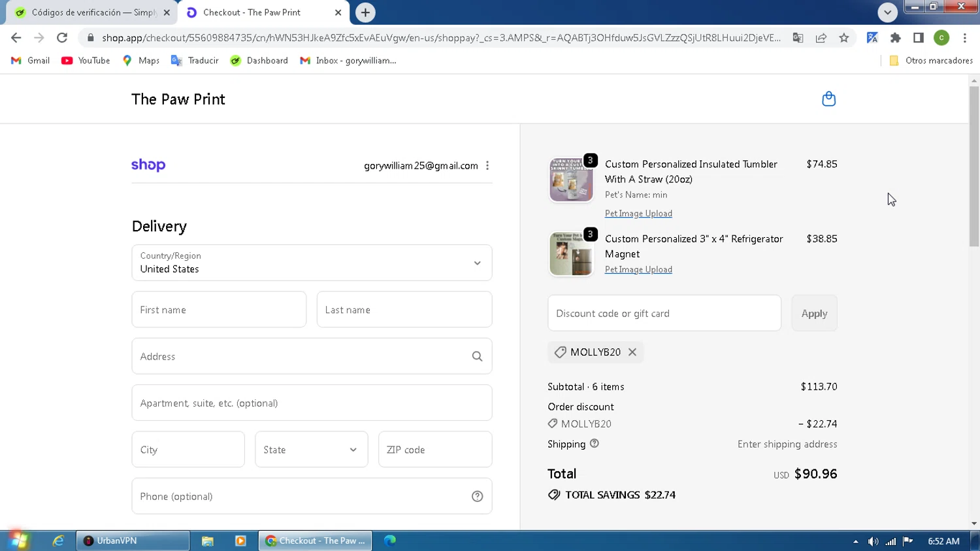
Task: Share this page from the address bar
Action: click(x=821, y=38)
